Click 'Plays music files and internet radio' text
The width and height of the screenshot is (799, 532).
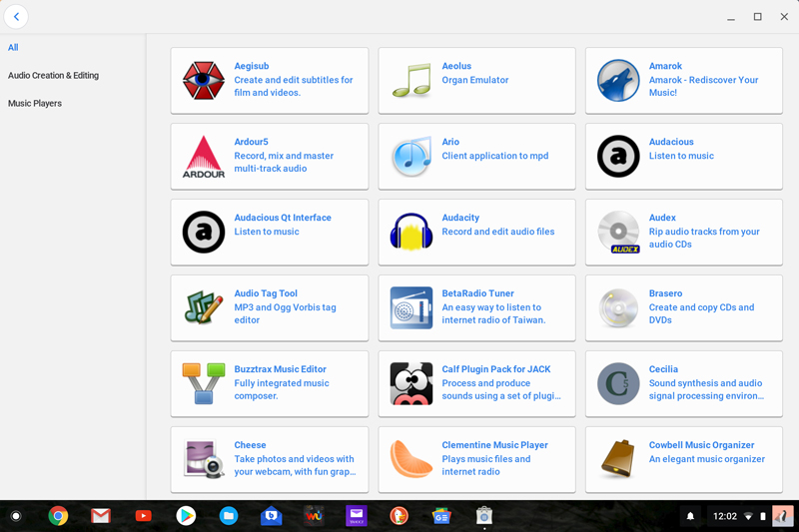(x=486, y=465)
